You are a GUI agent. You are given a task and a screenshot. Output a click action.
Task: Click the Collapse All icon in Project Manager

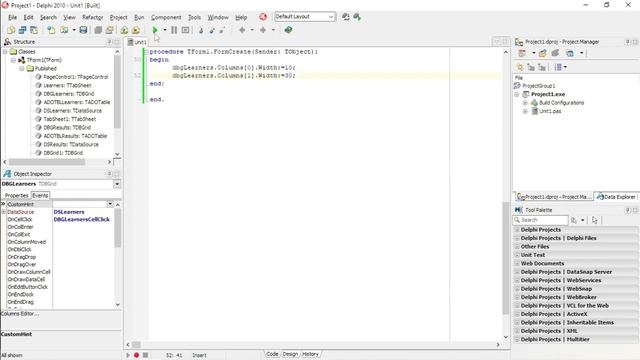(542, 67)
